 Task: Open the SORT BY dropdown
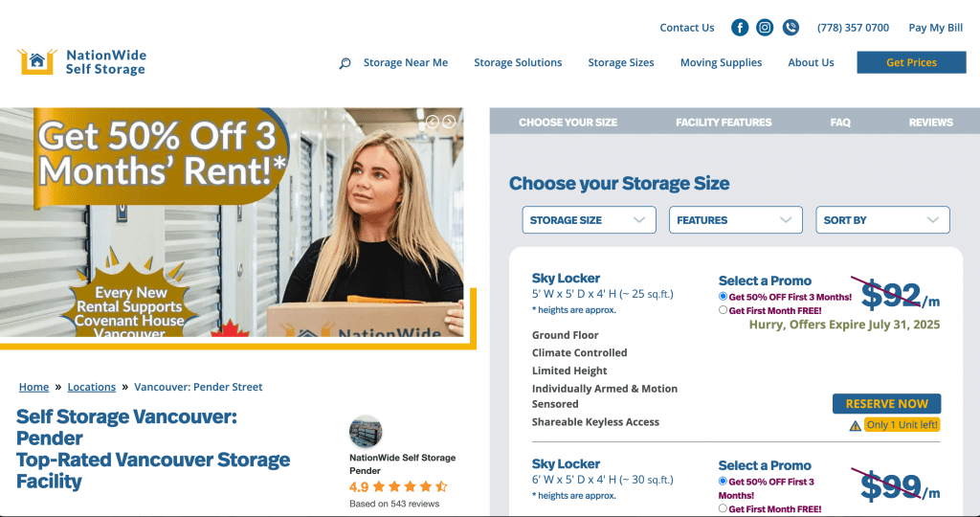(x=882, y=220)
